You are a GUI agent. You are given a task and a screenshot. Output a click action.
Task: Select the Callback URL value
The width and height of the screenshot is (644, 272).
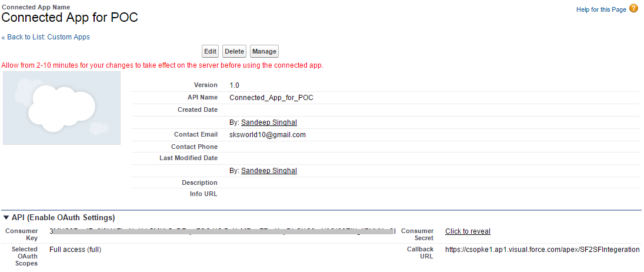(542, 250)
